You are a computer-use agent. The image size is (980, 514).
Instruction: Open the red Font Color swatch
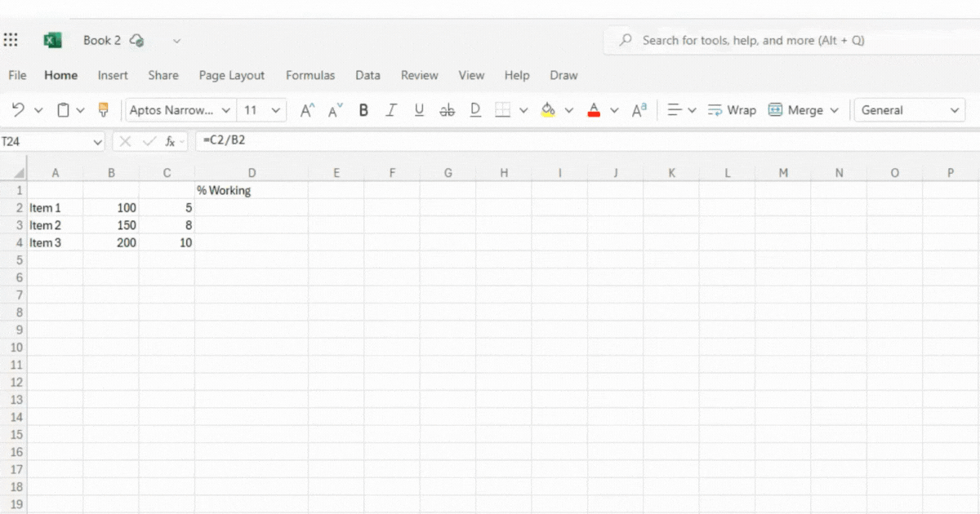[594, 109]
